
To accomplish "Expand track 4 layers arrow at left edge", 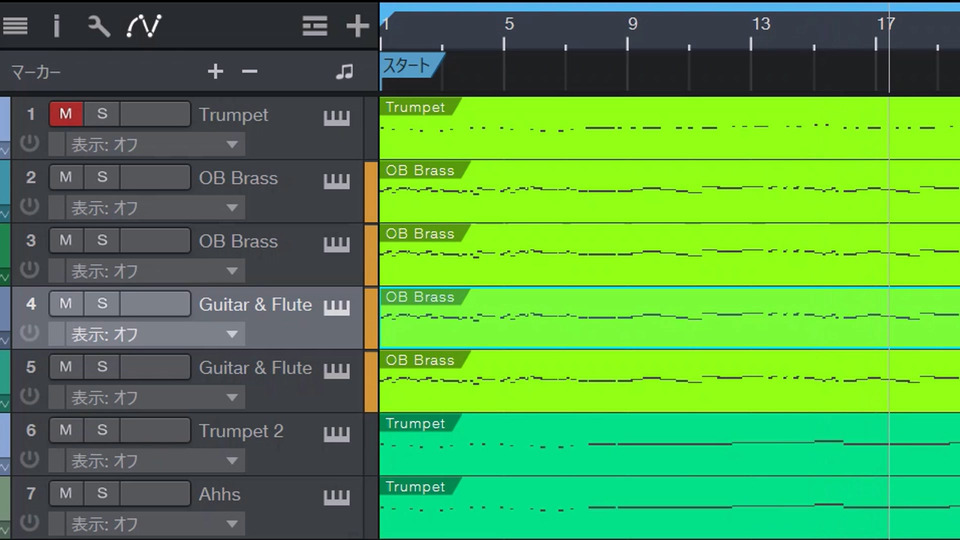I will [5, 339].
